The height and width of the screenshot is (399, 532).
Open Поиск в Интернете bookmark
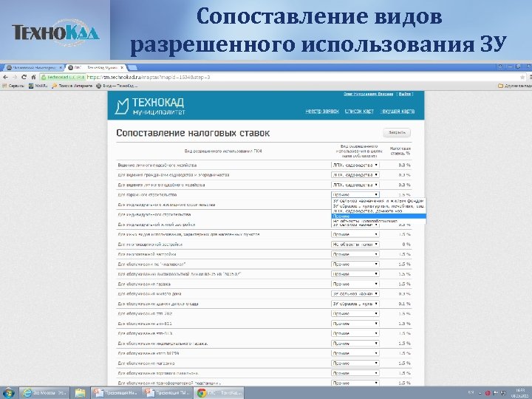tap(72, 86)
